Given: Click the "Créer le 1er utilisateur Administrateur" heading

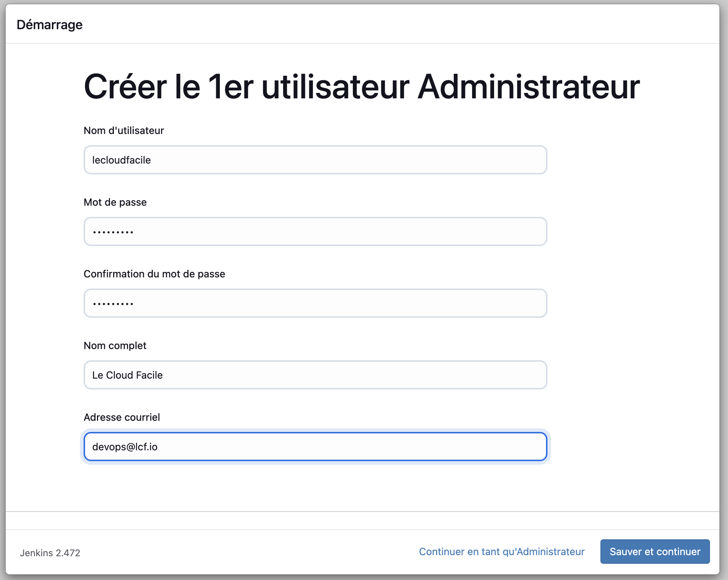Looking at the screenshot, I should coord(361,87).
